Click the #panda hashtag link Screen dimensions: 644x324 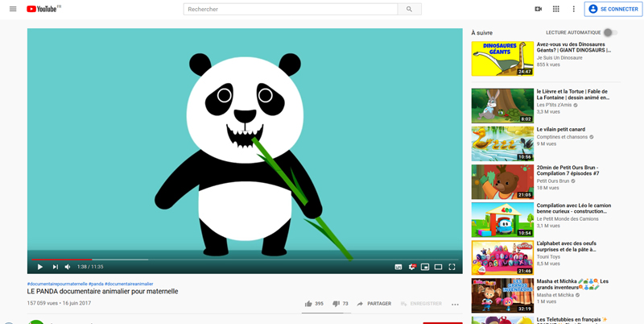click(x=95, y=284)
